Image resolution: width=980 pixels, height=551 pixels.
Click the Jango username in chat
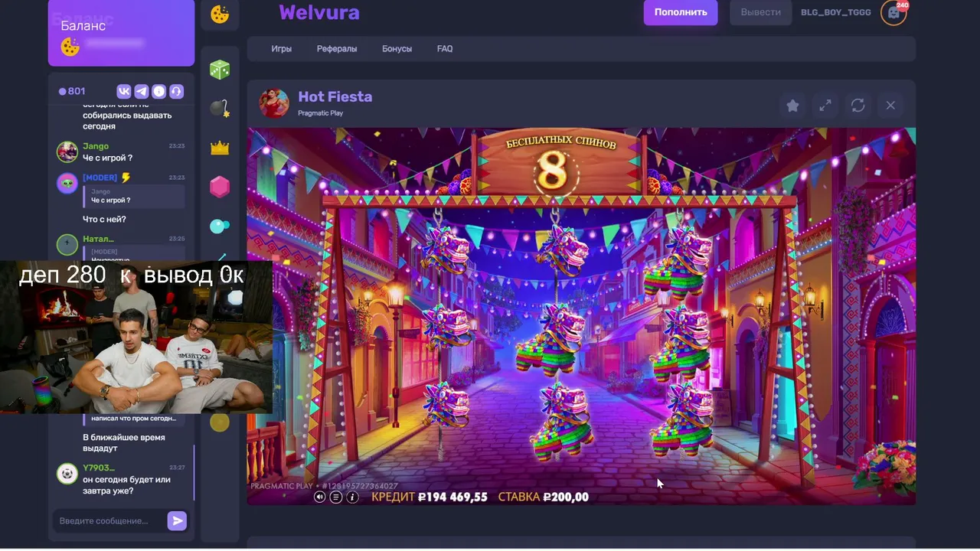96,146
